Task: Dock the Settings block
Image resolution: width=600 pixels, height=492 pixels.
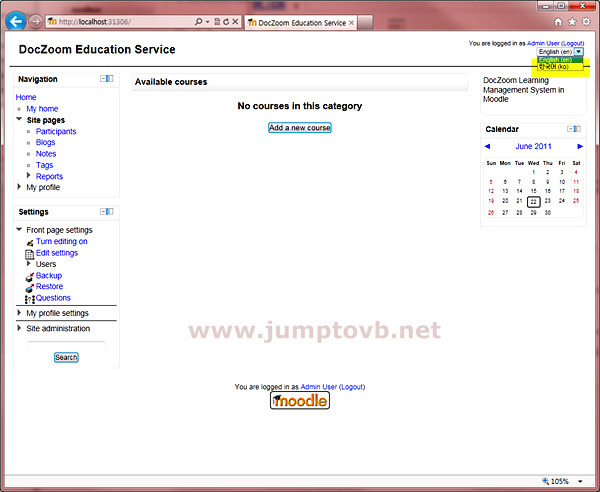Action: [110, 211]
